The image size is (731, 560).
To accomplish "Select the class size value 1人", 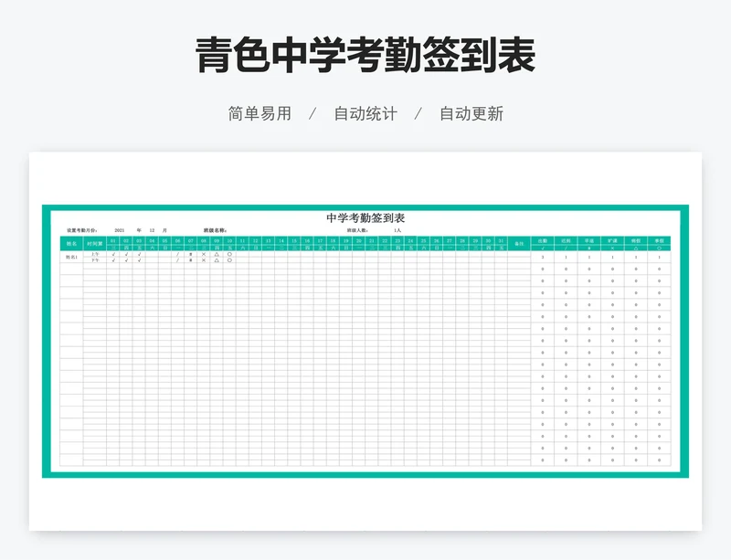I will (x=397, y=230).
